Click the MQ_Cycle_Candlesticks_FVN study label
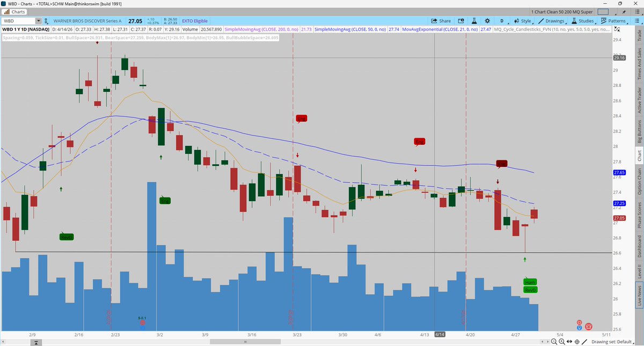The height and width of the screenshot is (346, 644). point(551,29)
